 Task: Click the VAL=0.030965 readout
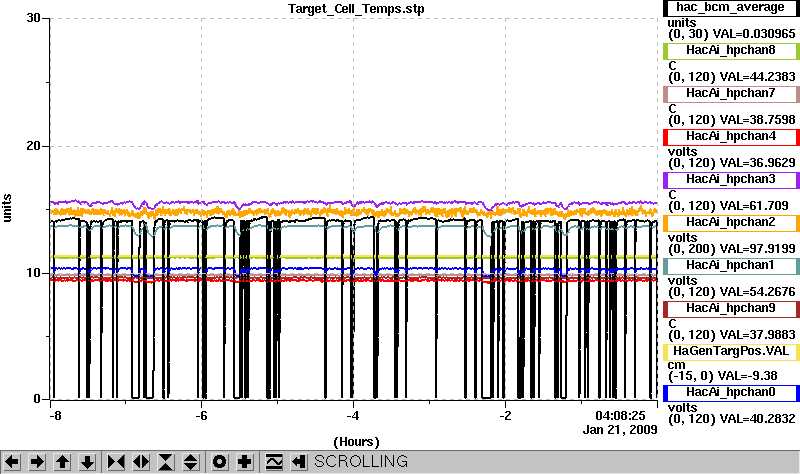(x=754, y=34)
